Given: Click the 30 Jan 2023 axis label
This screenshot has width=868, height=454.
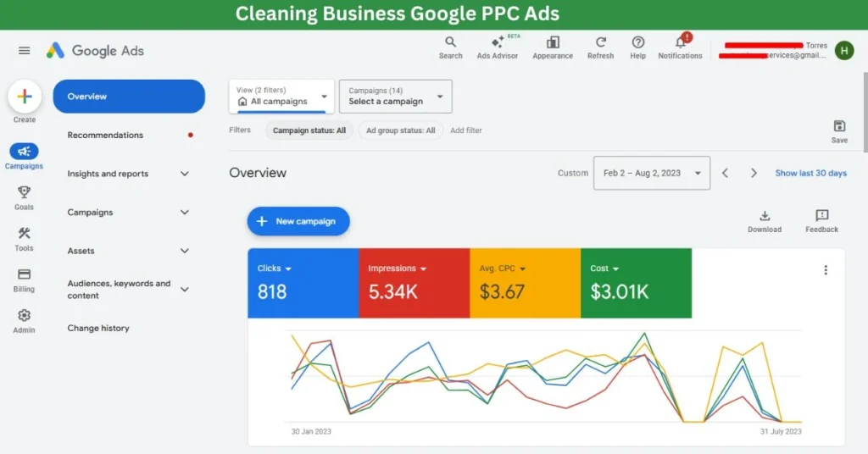Looking at the screenshot, I should [311, 431].
